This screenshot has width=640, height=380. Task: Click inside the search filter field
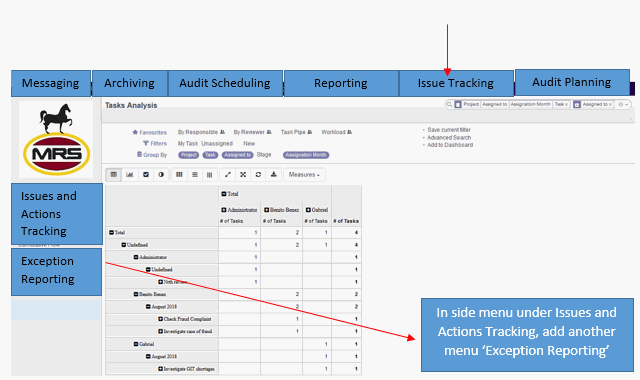click(x=538, y=104)
